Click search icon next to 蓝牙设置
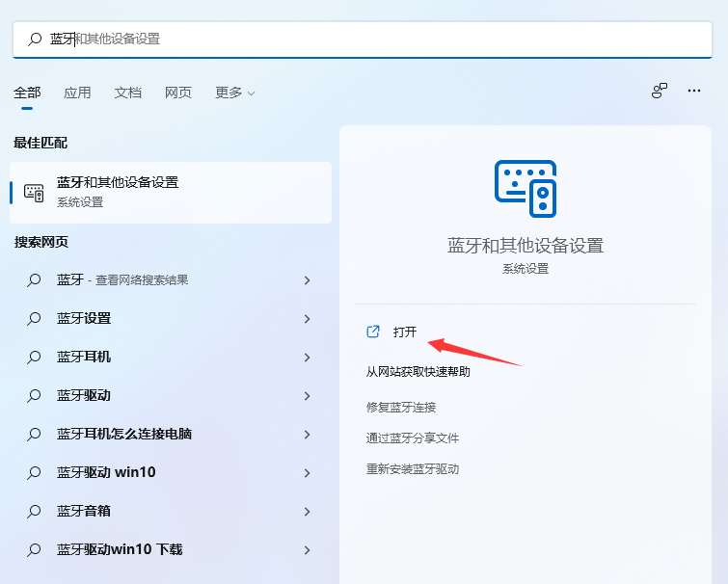 tap(34, 319)
